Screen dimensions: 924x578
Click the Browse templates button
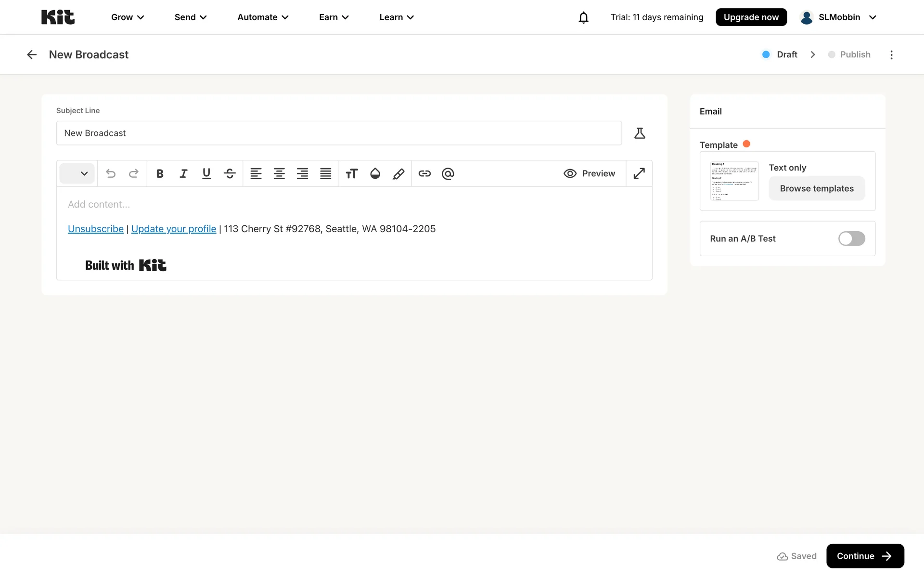817,188
